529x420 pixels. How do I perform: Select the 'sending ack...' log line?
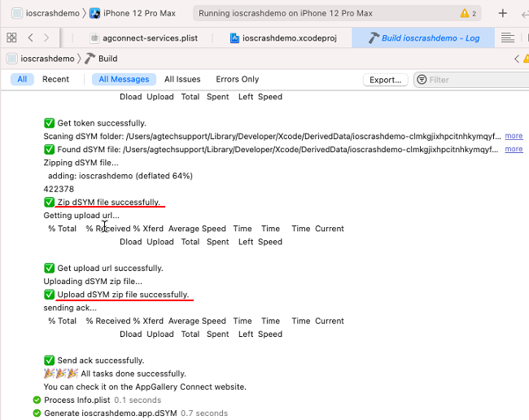pyautogui.click(x=70, y=308)
